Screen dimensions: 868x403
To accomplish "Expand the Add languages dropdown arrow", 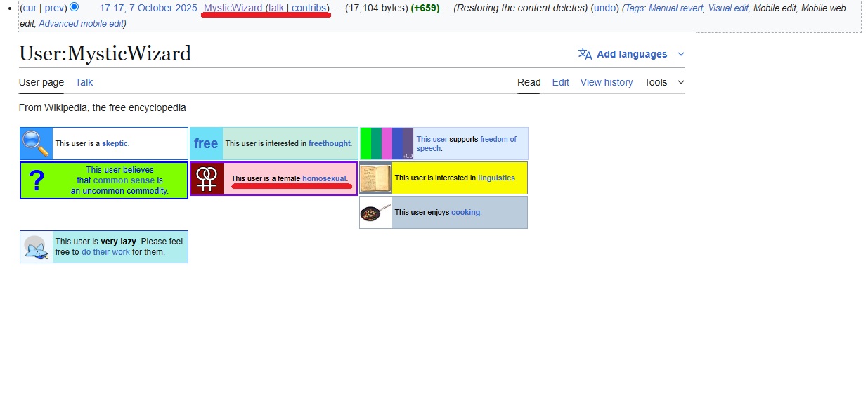I will [680, 54].
